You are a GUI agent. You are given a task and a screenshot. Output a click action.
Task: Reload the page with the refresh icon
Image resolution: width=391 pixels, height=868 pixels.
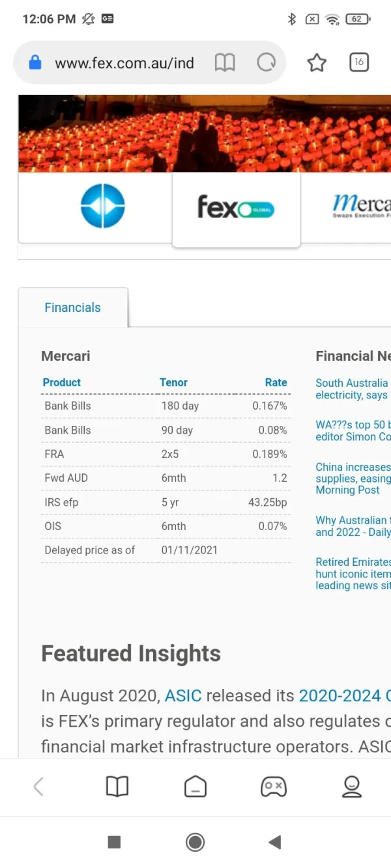point(266,63)
